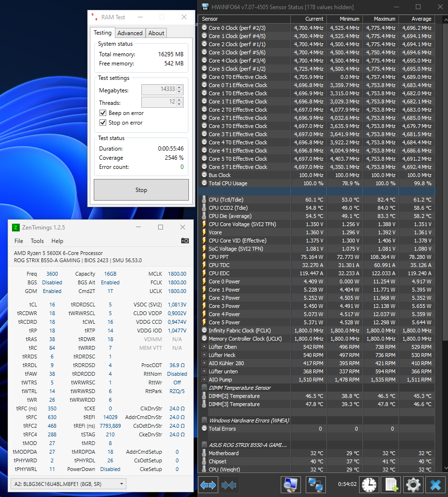Select the Memory Controller Clock (UCLK) row
The height and width of the screenshot is (497, 448).
pyautogui.click(x=317, y=339)
